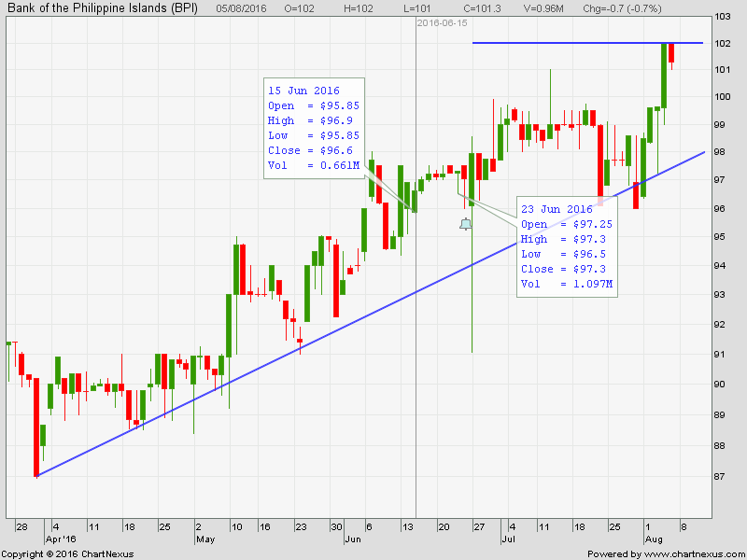Click the 05/08/2016 date in header

pyautogui.click(x=241, y=8)
